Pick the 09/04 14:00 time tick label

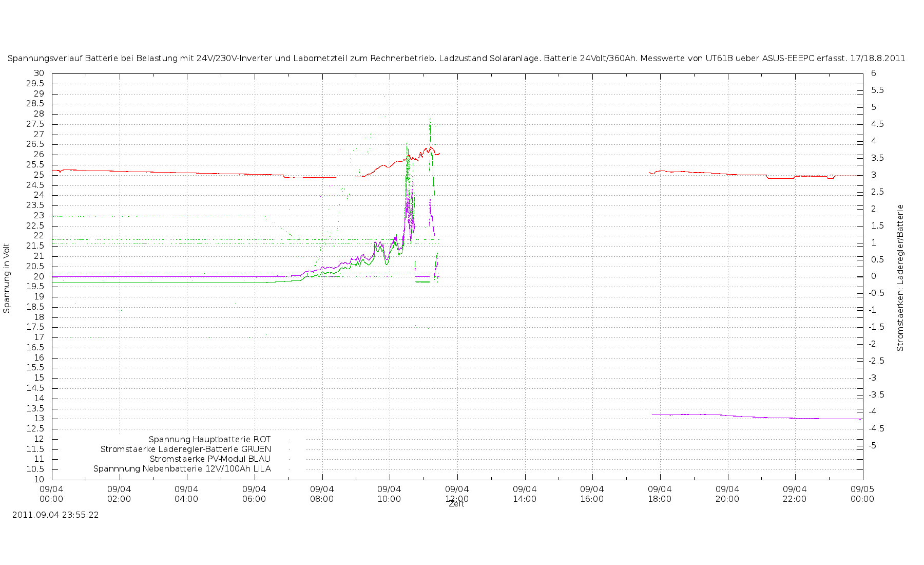pyautogui.click(x=525, y=494)
